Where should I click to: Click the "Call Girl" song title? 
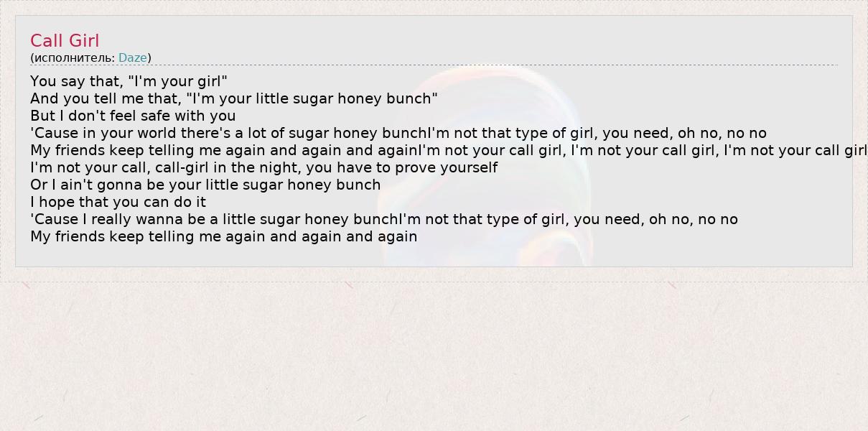click(65, 41)
